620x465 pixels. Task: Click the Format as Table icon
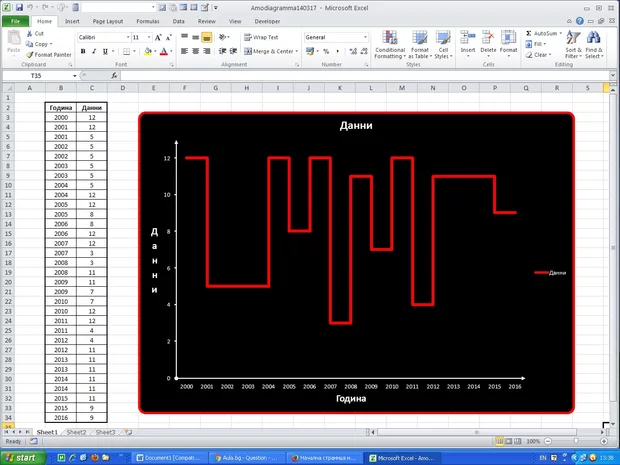tap(418, 38)
